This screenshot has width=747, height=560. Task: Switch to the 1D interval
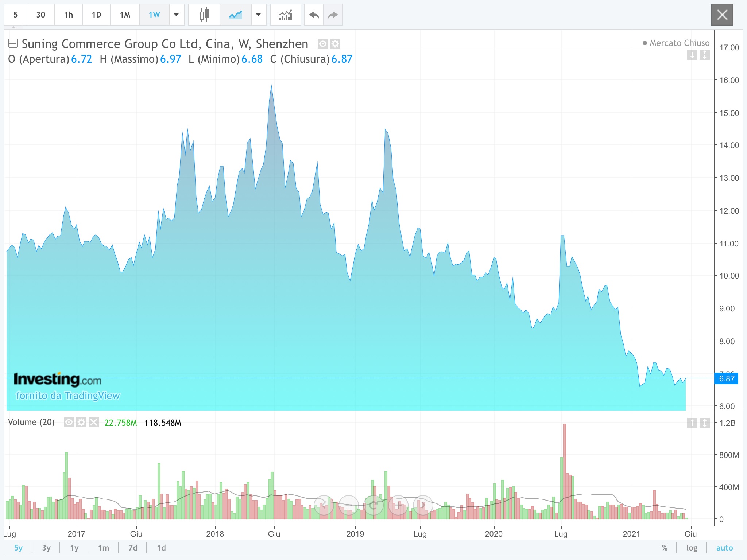[96, 15]
